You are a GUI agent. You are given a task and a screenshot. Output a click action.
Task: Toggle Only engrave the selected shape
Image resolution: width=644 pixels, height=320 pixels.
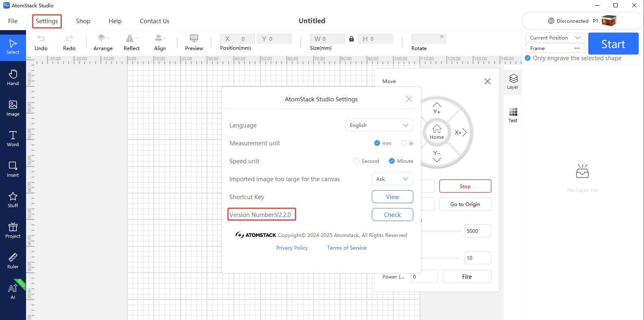click(x=528, y=58)
